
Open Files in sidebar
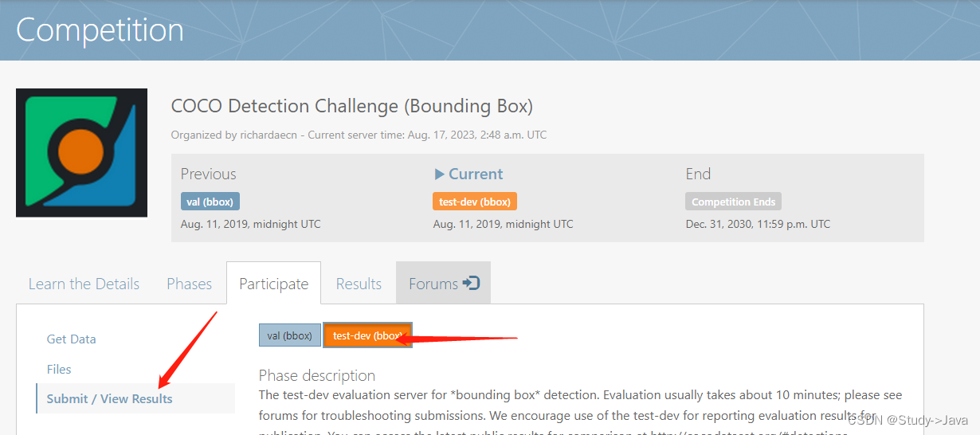(59, 369)
